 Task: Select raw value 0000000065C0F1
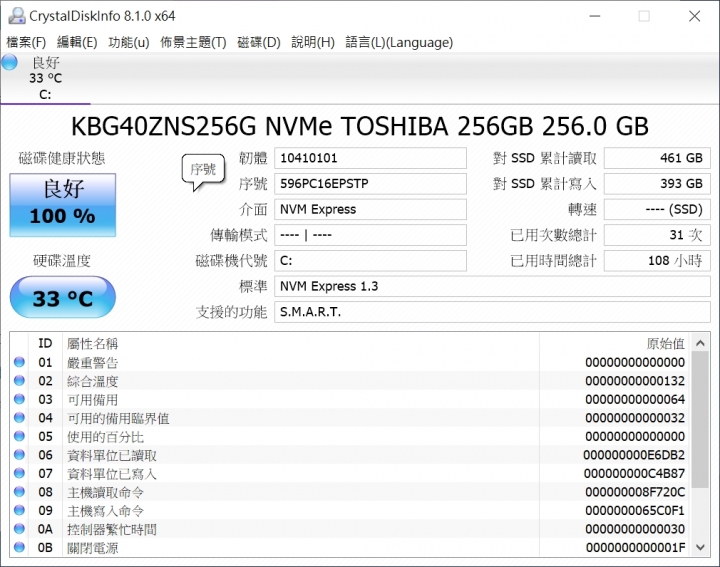pos(635,510)
